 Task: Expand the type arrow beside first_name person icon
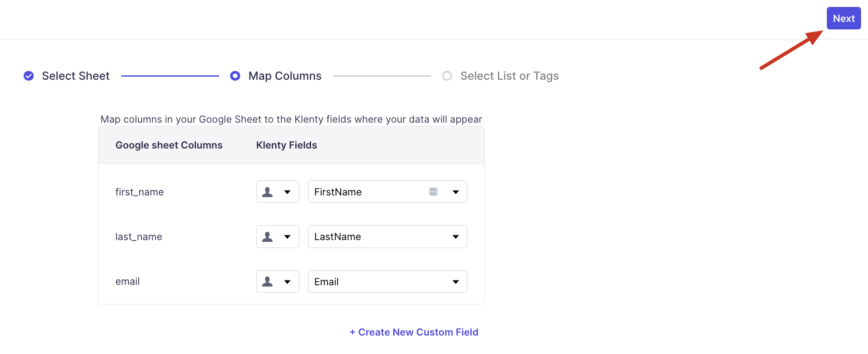(x=287, y=192)
